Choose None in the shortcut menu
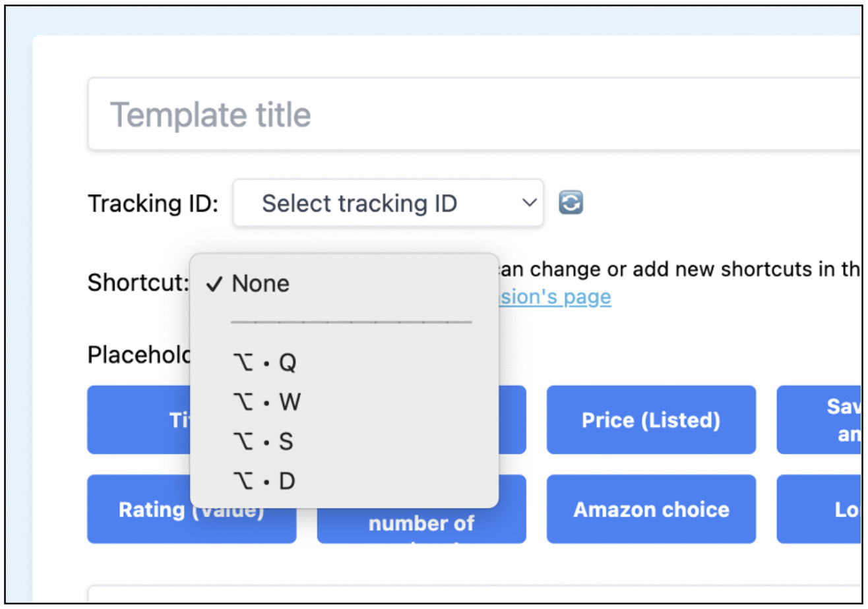Image resolution: width=868 pixels, height=609 pixels. tap(261, 284)
